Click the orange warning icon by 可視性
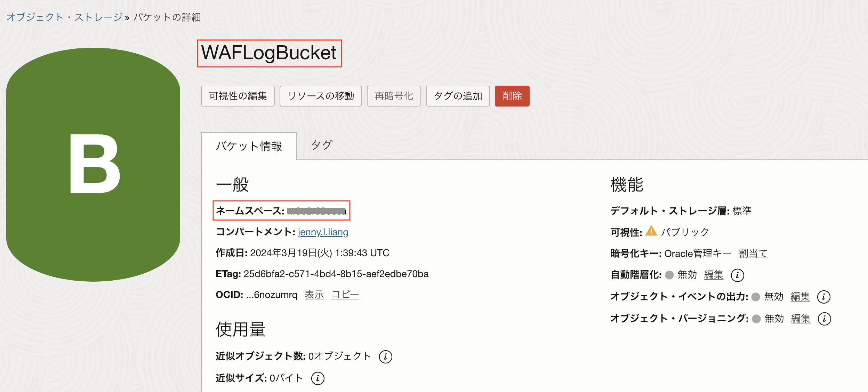Viewport: 868px width, 392px height. [x=651, y=231]
